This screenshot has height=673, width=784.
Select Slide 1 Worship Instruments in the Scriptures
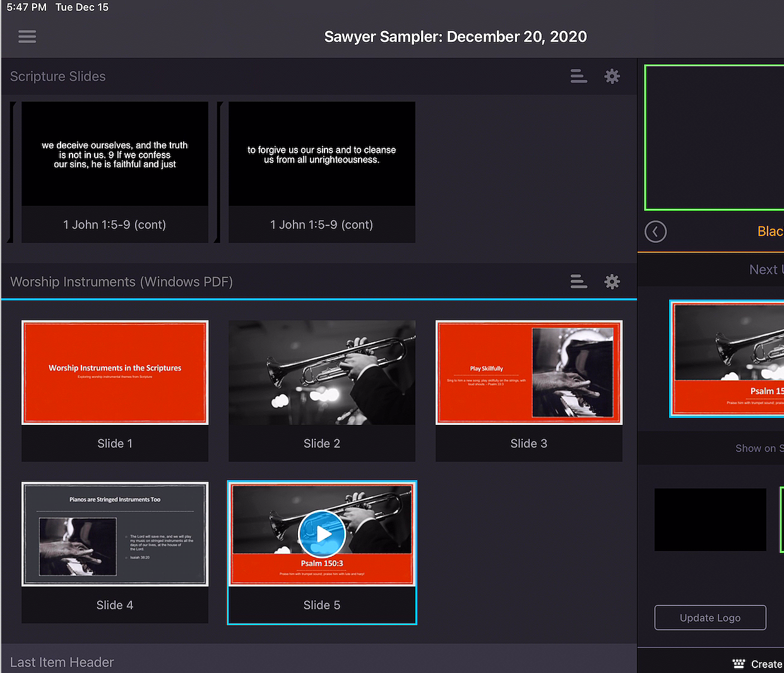pos(115,391)
